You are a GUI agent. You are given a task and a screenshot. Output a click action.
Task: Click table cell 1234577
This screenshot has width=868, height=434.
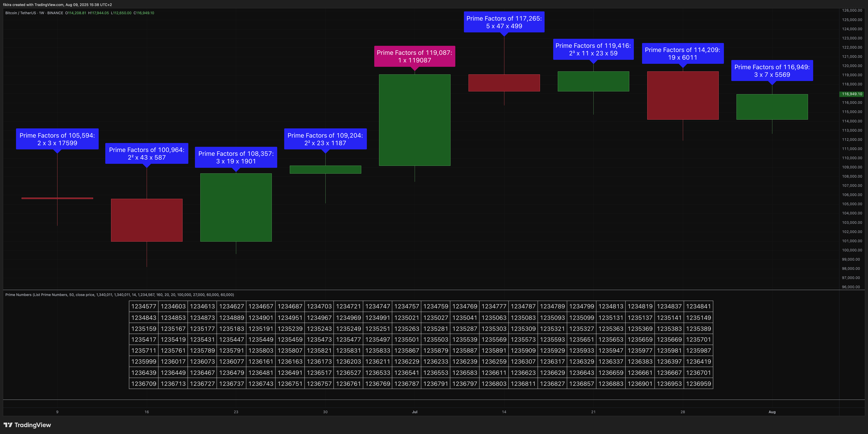144,306
